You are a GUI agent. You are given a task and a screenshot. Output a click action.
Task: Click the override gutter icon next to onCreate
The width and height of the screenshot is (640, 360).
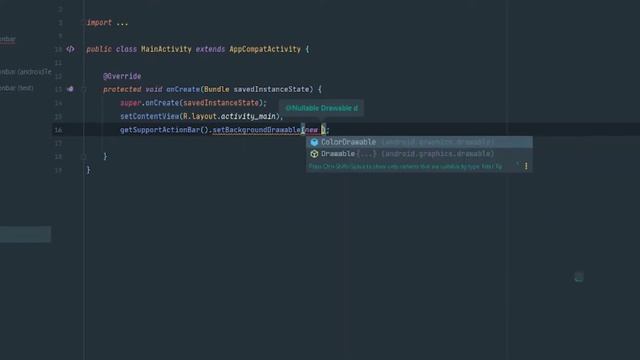[70, 89]
